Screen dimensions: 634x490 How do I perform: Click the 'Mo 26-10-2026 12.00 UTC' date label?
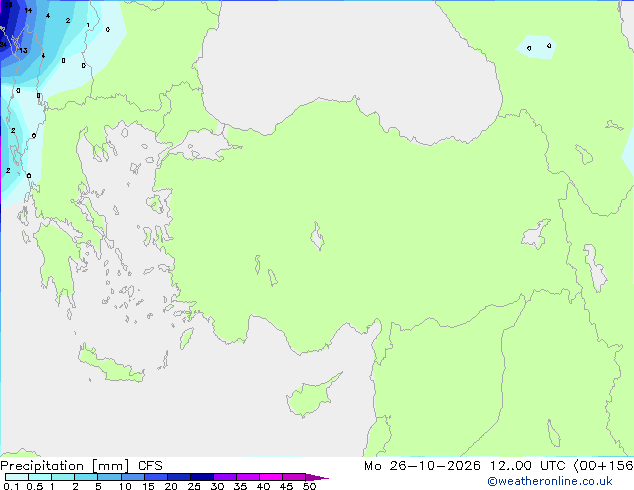(x=464, y=466)
